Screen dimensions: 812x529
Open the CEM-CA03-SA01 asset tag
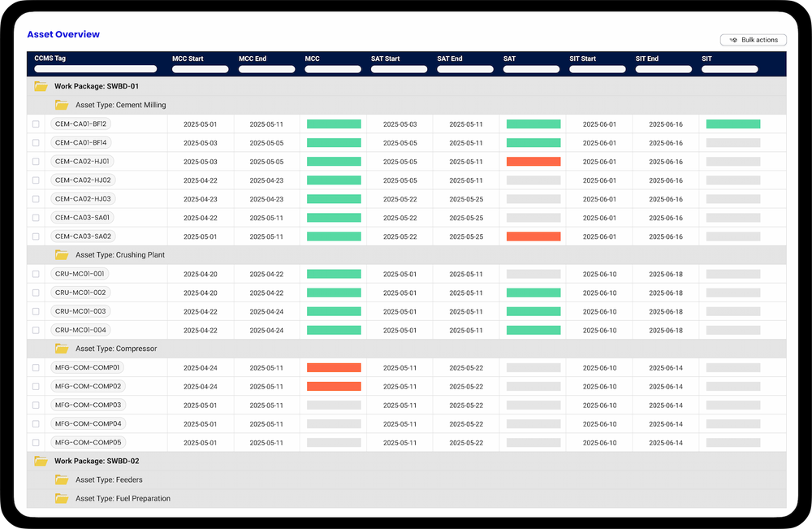[82, 218]
